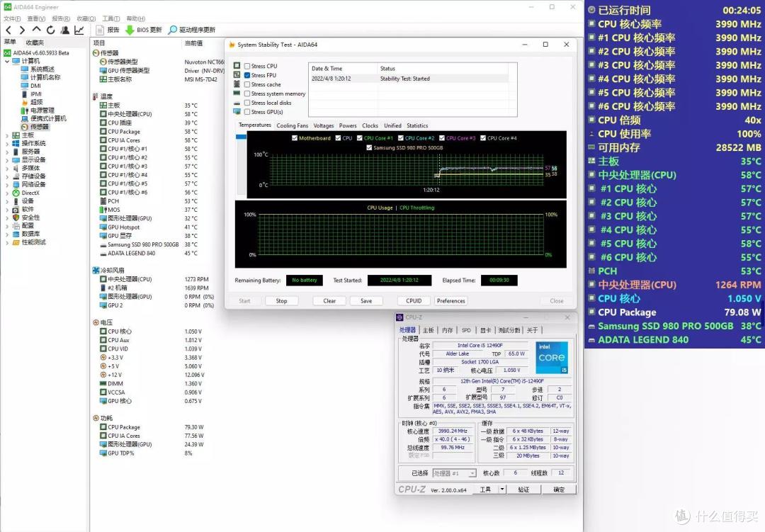Switch to CPU-Z 显卡 graphics tab
The height and width of the screenshot is (532, 765).
485,330
